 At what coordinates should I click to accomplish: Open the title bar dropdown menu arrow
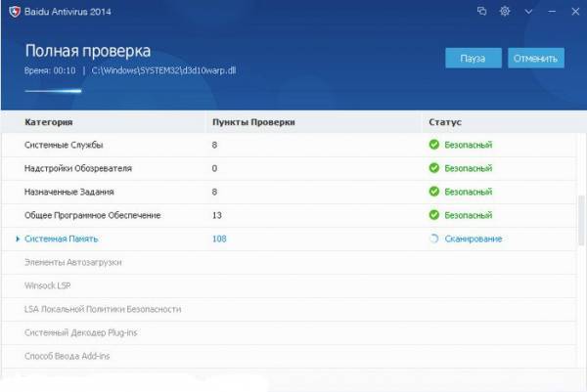[528, 12]
